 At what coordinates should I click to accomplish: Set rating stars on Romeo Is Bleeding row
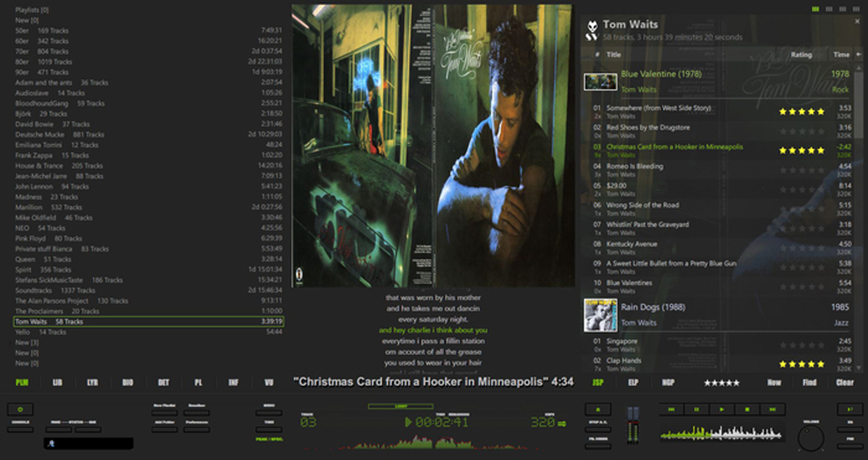tap(801, 170)
